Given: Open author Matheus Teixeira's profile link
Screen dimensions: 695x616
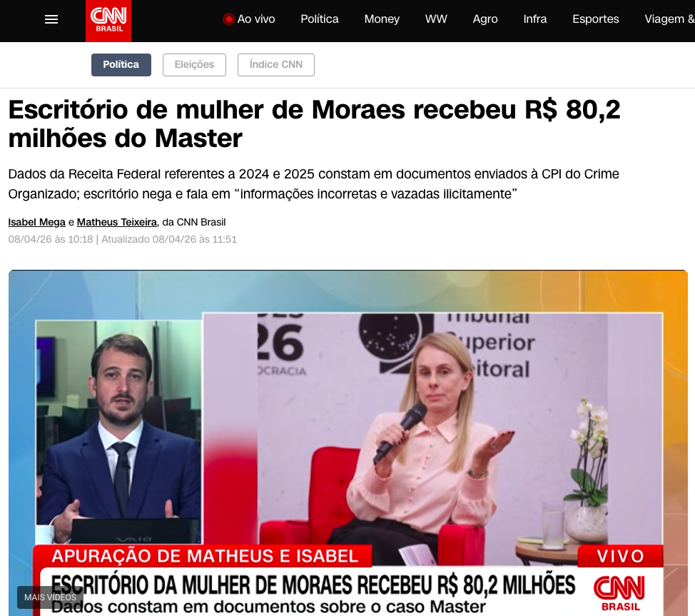Looking at the screenshot, I should click(117, 222).
